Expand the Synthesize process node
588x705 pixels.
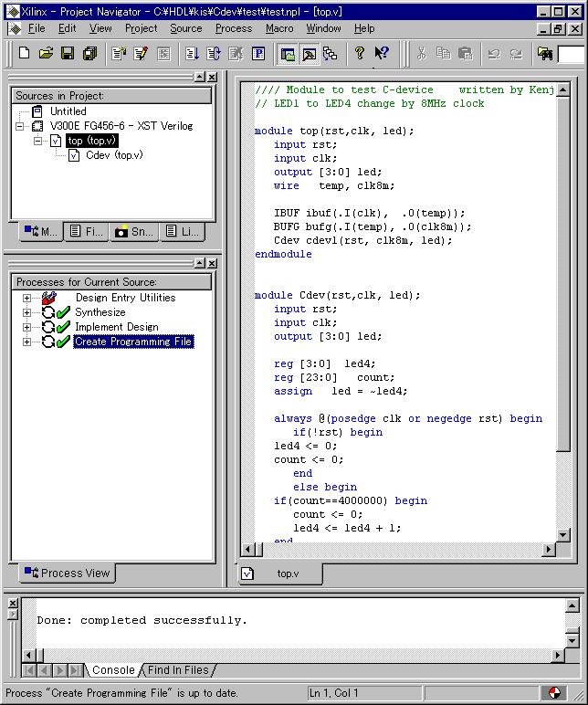(x=27, y=312)
